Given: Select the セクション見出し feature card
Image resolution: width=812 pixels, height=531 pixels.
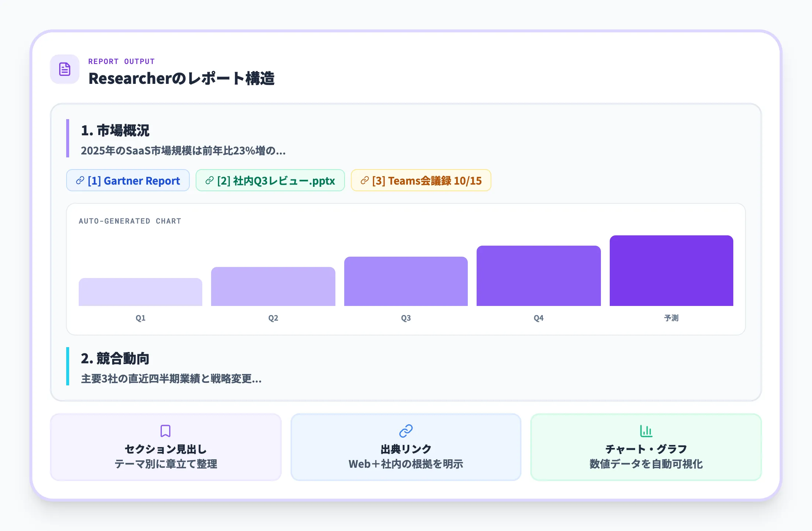Looking at the screenshot, I should pos(166,447).
